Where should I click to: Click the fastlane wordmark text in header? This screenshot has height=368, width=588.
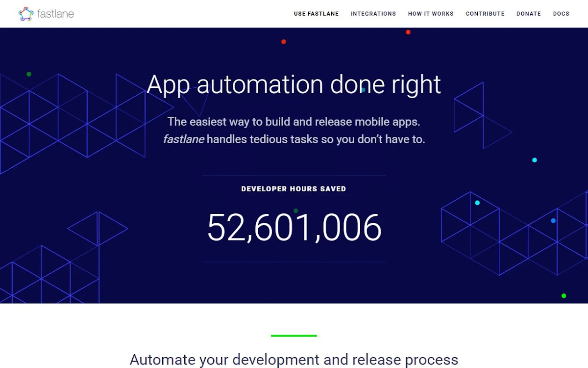click(x=55, y=14)
